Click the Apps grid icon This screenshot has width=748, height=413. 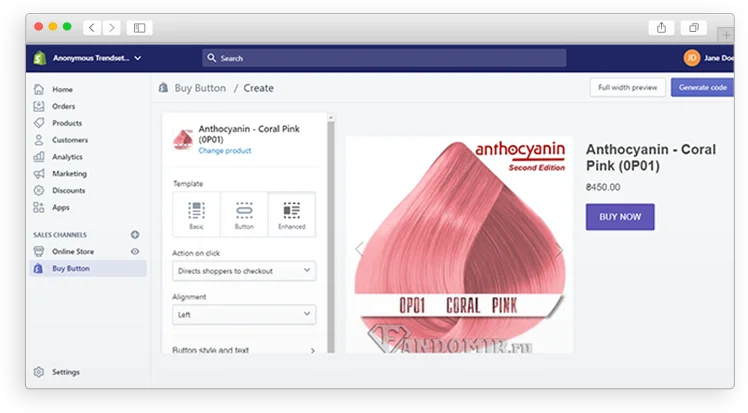pos(39,207)
